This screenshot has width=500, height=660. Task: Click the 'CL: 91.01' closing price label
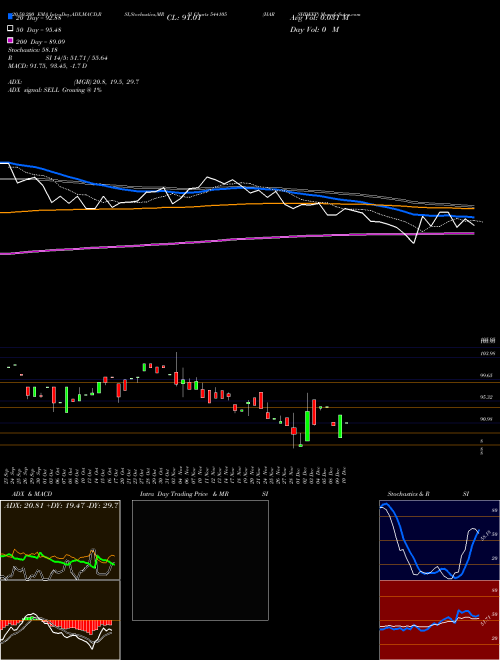pos(184,18)
